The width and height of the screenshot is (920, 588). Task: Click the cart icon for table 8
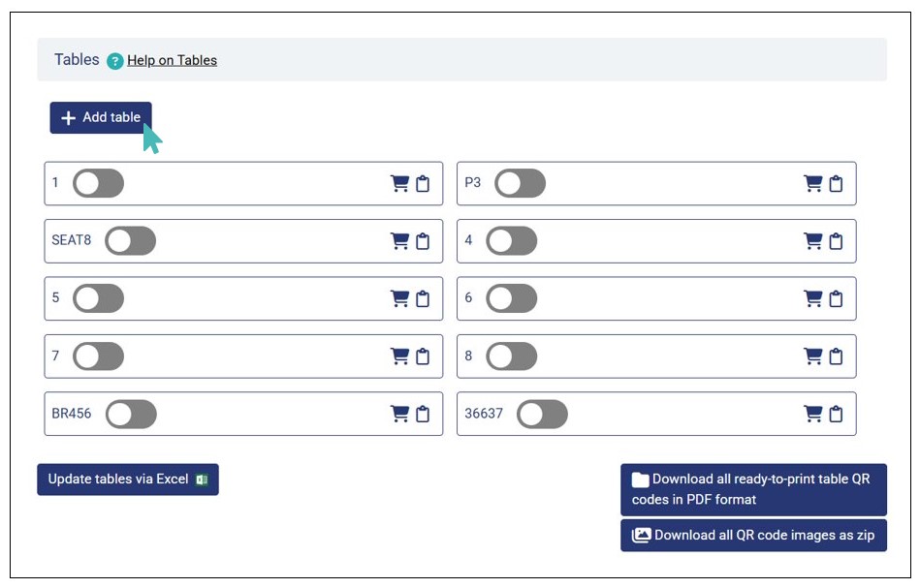click(x=812, y=356)
